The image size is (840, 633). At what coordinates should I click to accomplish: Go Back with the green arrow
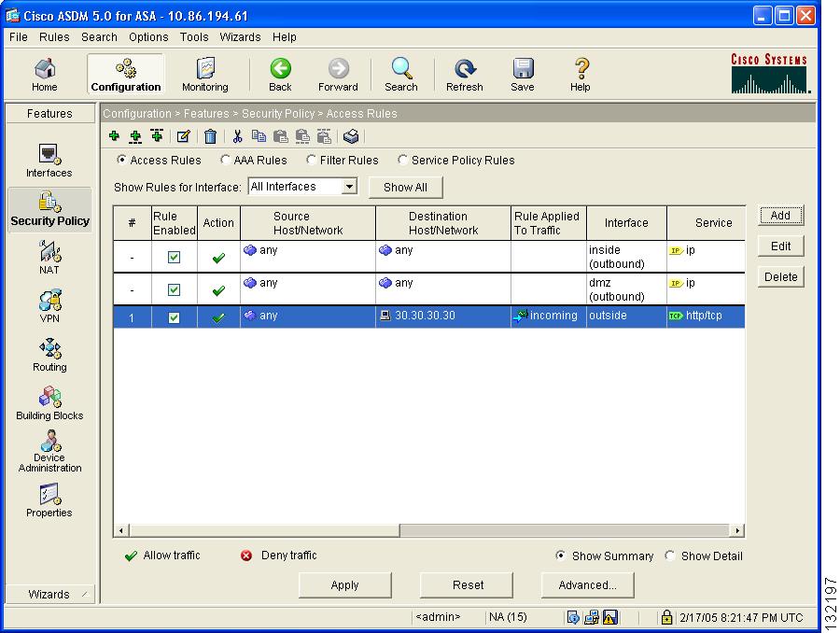[280, 75]
